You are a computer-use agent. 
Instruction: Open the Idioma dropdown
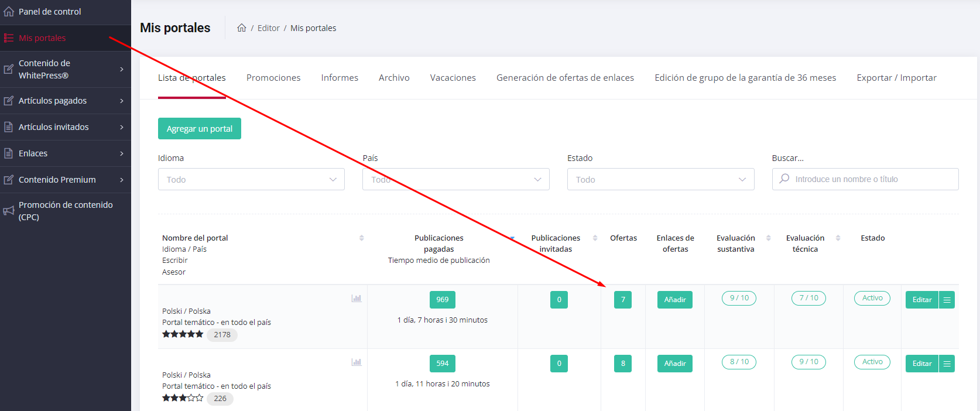251,179
